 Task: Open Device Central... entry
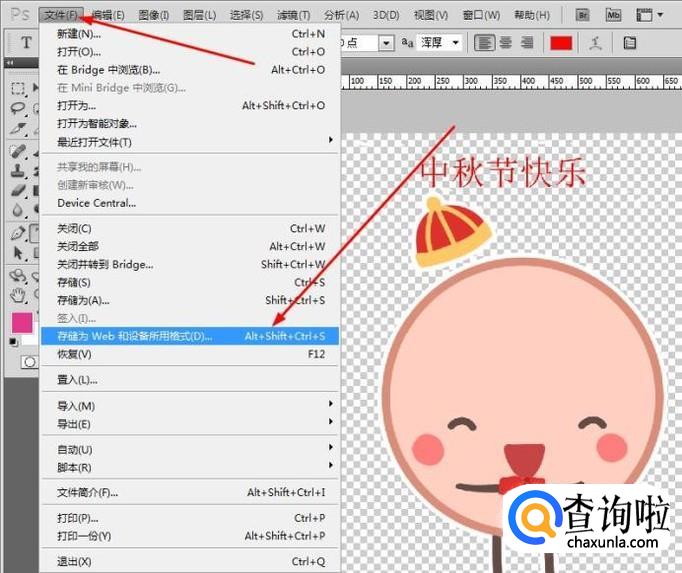(x=190, y=203)
